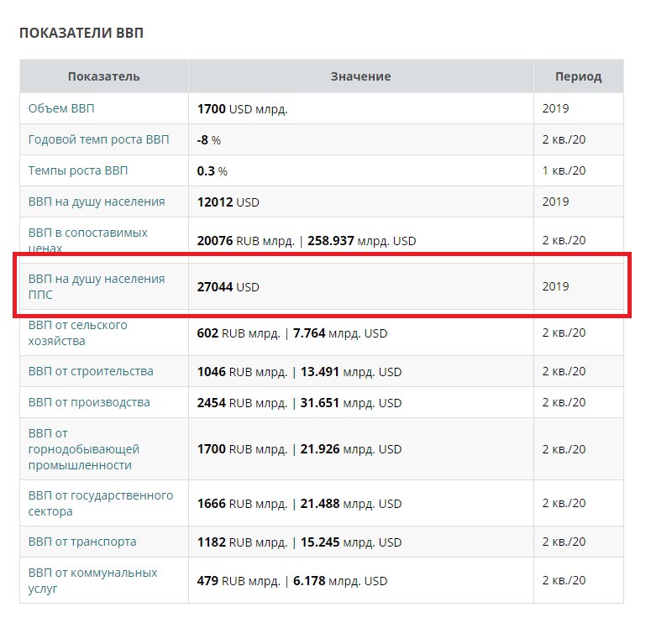This screenshot has width=672, height=623.
Task: Select period in ВВП от коммунальных услуг row
Action: (x=564, y=580)
